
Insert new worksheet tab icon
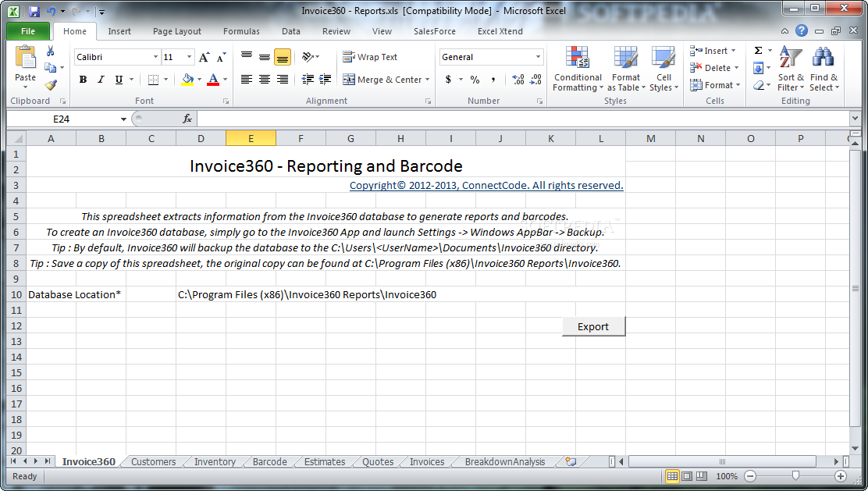tap(571, 461)
